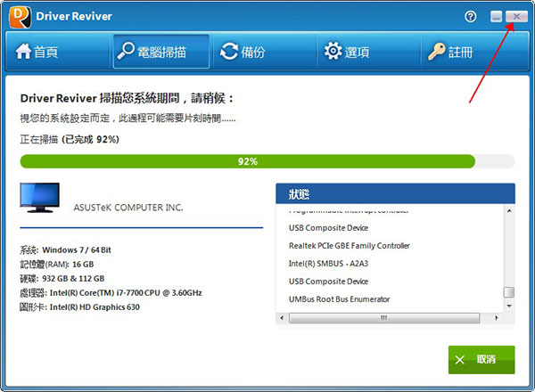This screenshot has height=392, width=535.
Task: Click the Intel Core i7-7700 CPU line
Action: [111, 293]
